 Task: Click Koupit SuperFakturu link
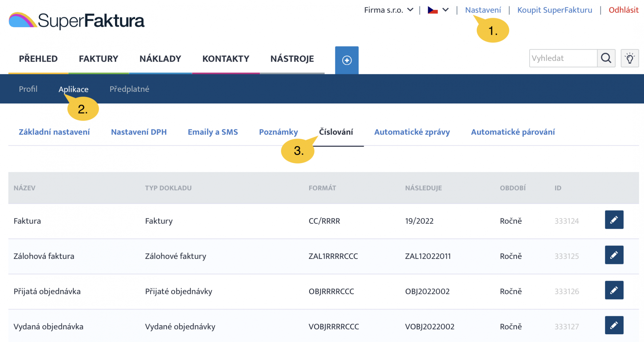tap(554, 10)
